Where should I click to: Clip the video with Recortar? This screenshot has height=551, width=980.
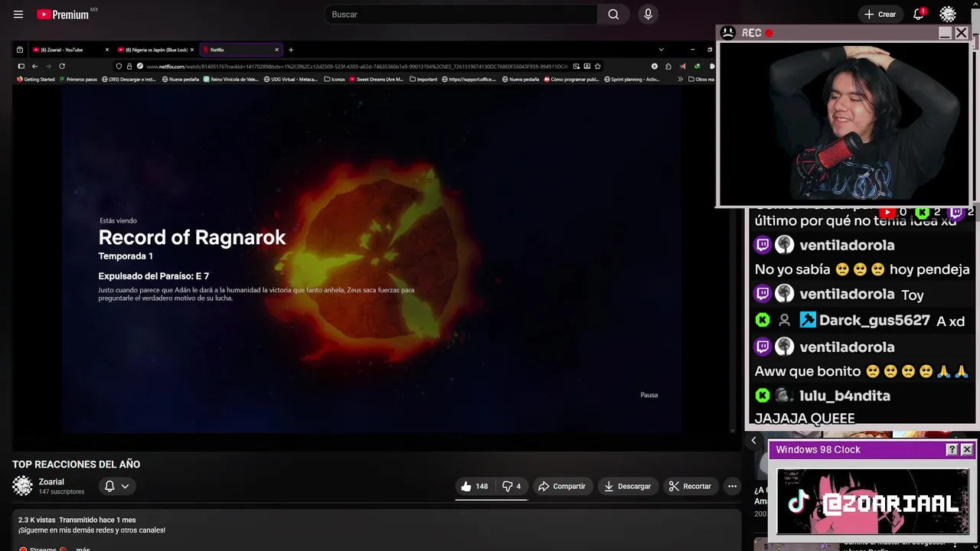[690, 486]
